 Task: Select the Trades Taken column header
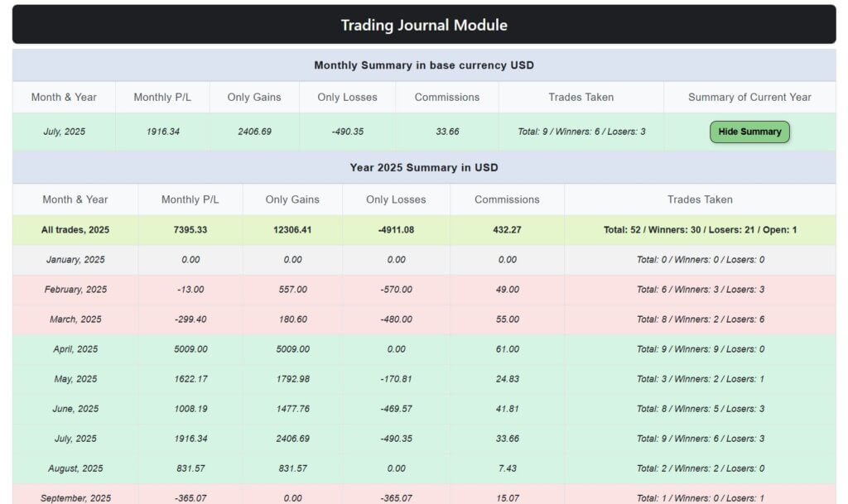tap(581, 97)
